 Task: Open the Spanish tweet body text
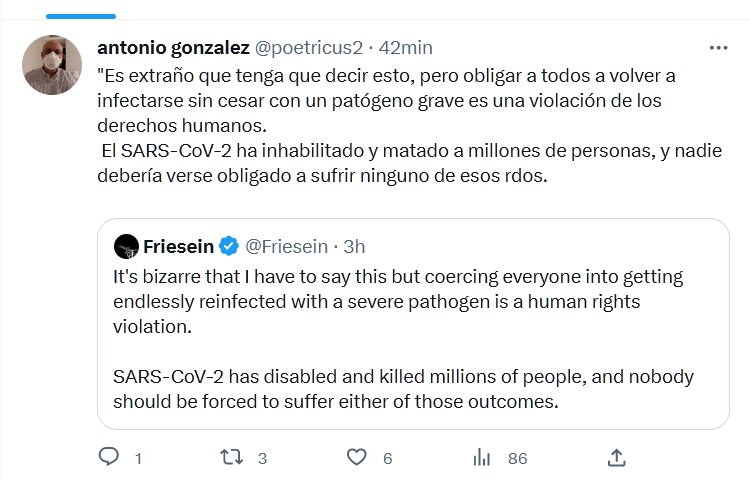pos(400,125)
